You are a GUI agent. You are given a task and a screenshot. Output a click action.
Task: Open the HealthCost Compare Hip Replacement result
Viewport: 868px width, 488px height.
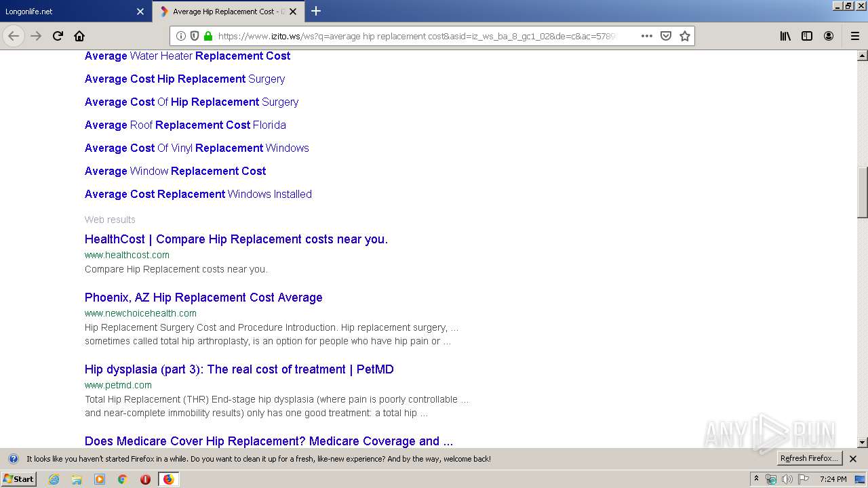click(236, 239)
